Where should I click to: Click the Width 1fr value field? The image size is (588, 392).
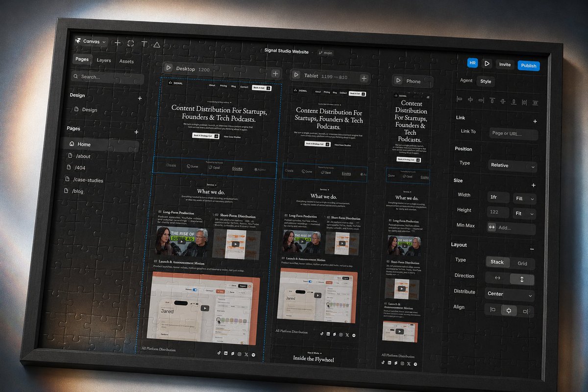tap(499, 197)
